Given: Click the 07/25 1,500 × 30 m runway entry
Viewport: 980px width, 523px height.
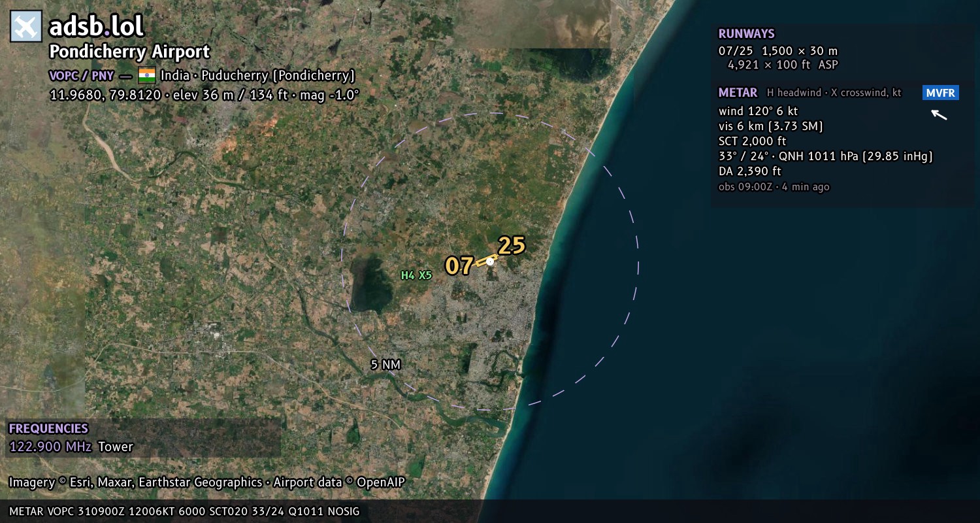Looking at the screenshot, I should [x=778, y=51].
